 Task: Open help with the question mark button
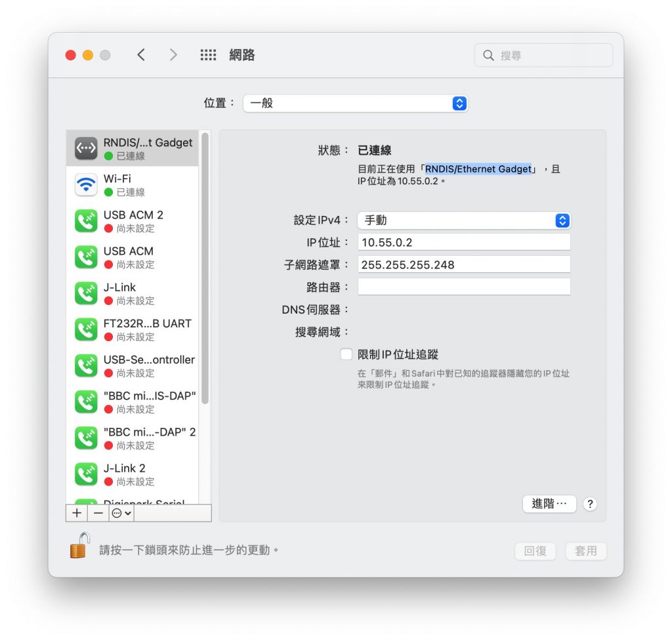coord(590,504)
